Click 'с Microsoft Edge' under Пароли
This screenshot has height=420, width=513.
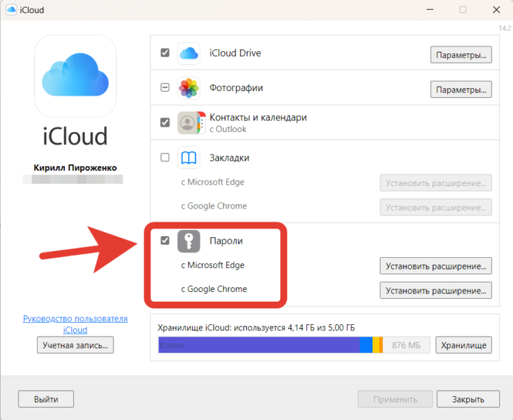[x=213, y=265]
